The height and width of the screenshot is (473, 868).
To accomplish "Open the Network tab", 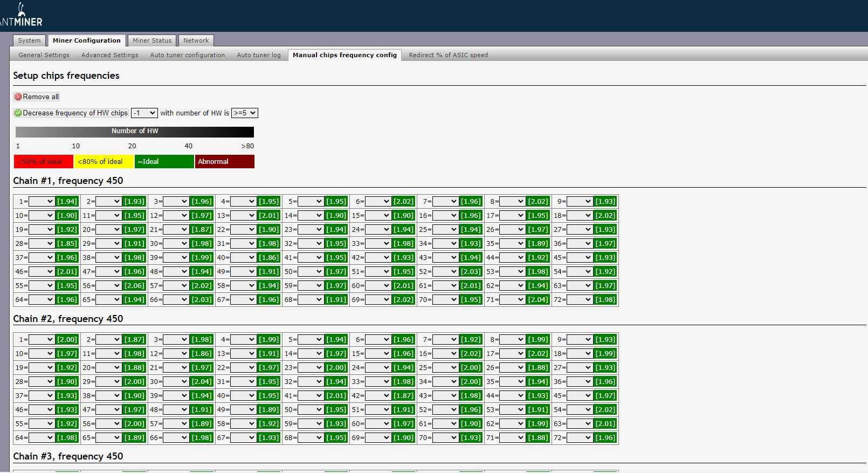I will click(x=196, y=40).
